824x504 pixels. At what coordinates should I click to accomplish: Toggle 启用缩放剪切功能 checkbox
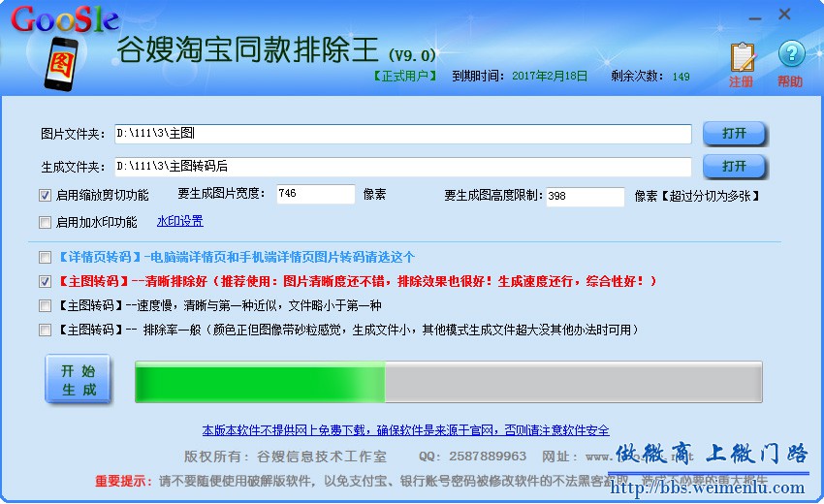(x=45, y=196)
